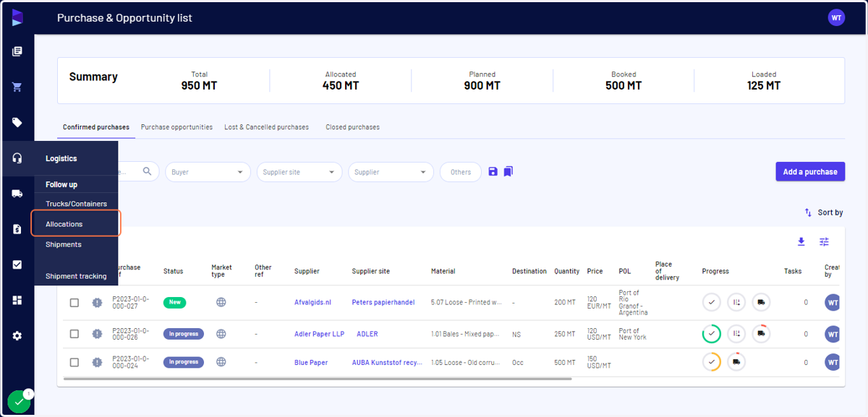The image size is (868, 417).
Task: Click green progress circle in Adler Paper row
Action: pos(712,334)
